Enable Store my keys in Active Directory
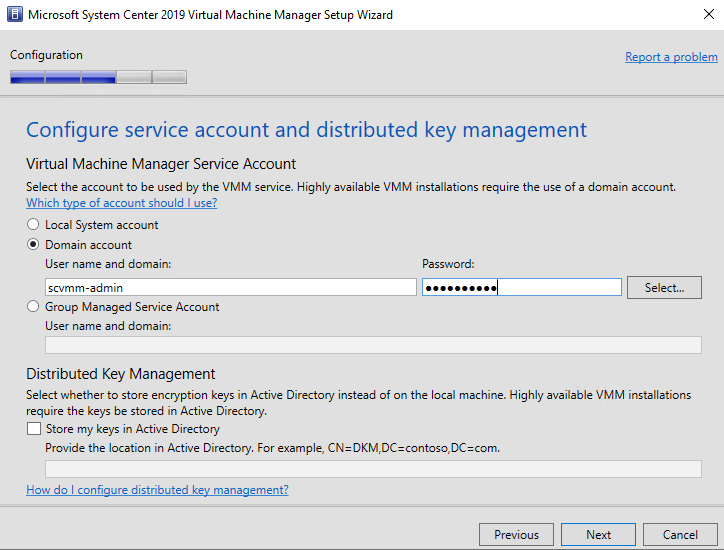 34,429
